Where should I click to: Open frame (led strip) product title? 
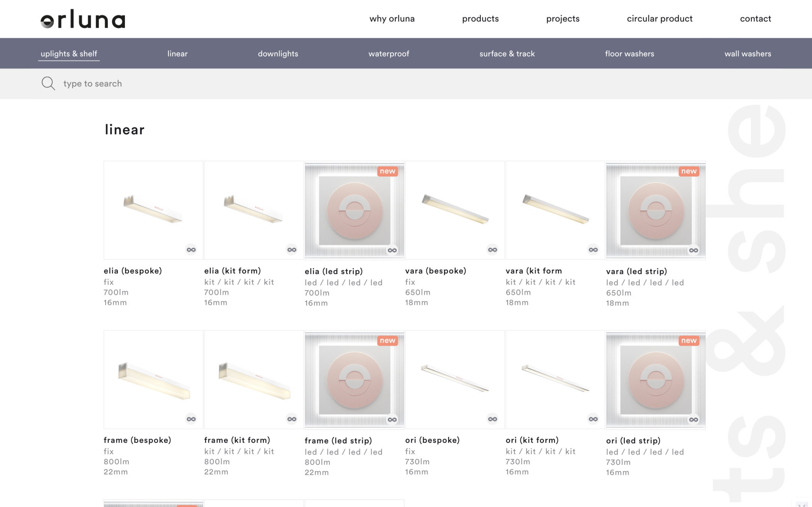338,441
